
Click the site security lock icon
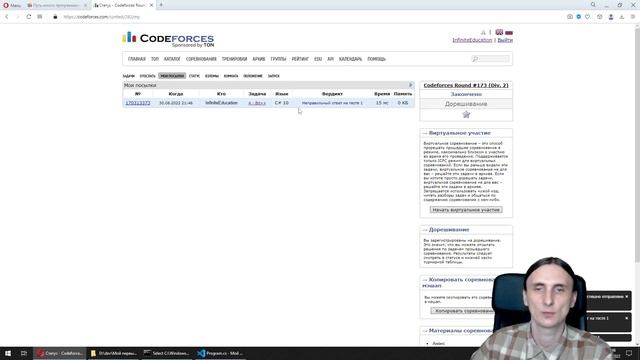tap(55, 17)
